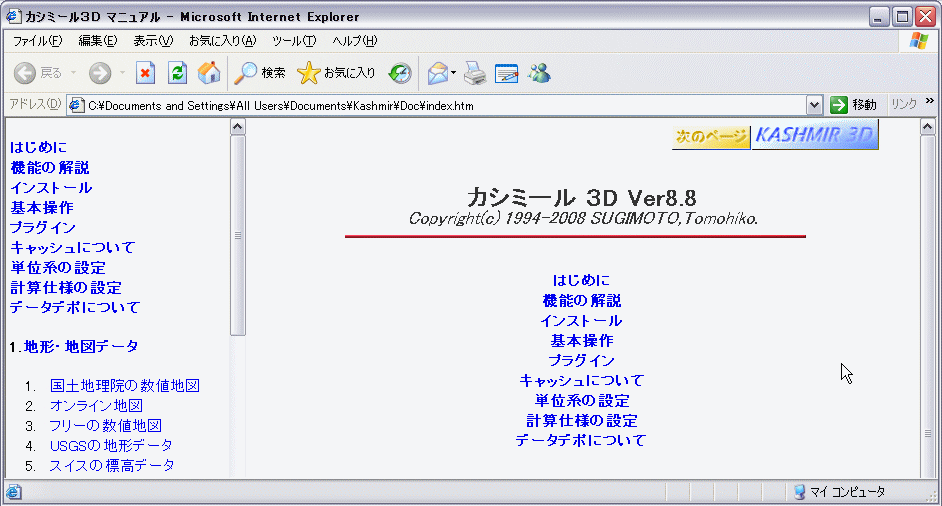Go to the Home page icon
Screen dimensions: 942x506
click(x=209, y=73)
